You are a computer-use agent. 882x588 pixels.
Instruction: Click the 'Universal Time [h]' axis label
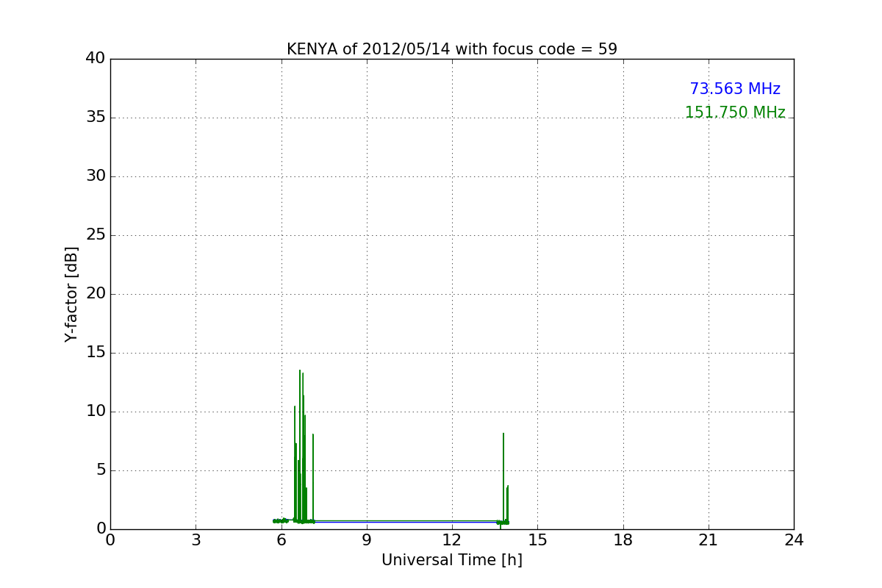[x=452, y=560]
